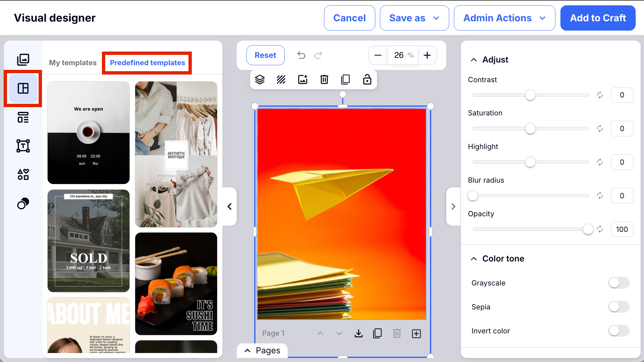Lock the selected element
The width and height of the screenshot is (644, 362).
pos(367,80)
